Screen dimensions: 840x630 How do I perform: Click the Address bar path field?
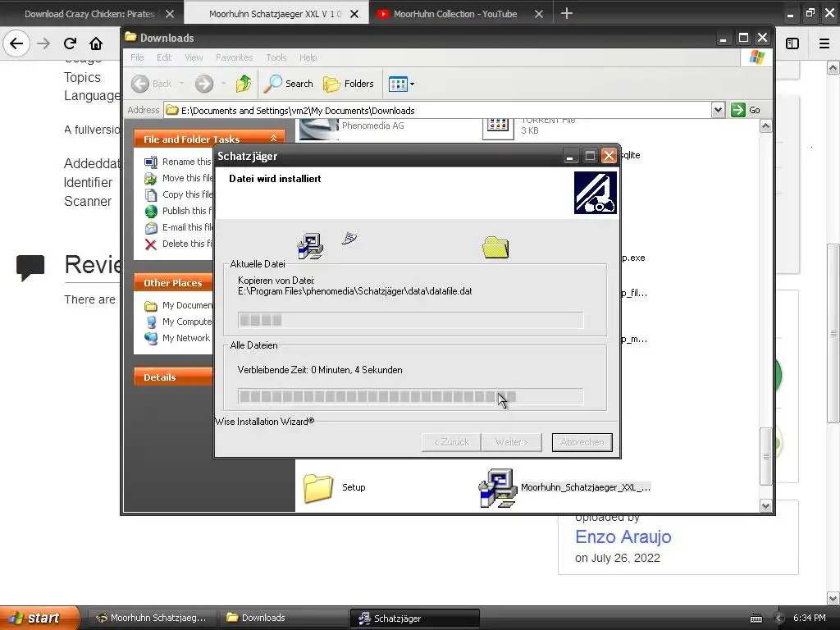click(x=438, y=111)
